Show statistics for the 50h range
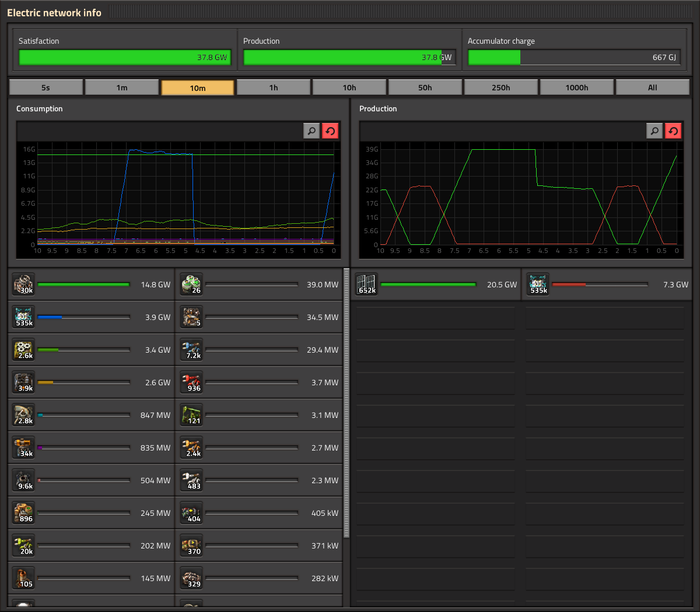This screenshot has width=700, height=612. click(425, 87)
